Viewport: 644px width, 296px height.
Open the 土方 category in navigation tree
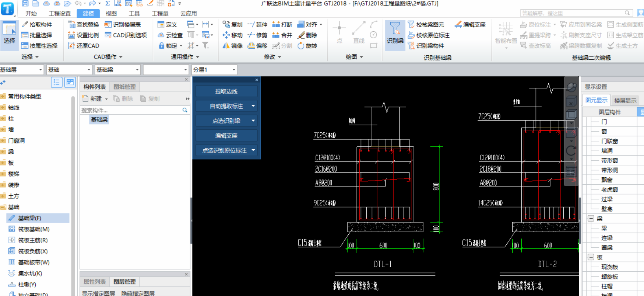(x=14, y=196)
